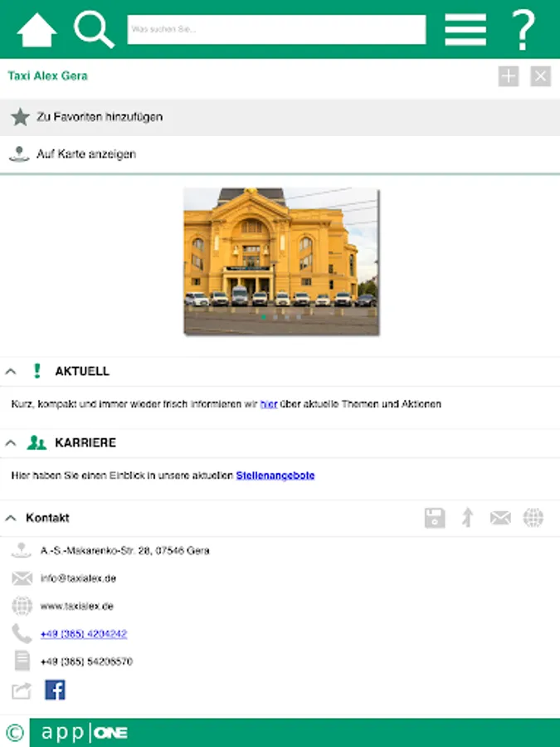Click the email envelope icon beside info@taxialex.de
Image resolution: width=560 pixels, height=747 pixels.
pyautogui.click(x=22, y=579)
